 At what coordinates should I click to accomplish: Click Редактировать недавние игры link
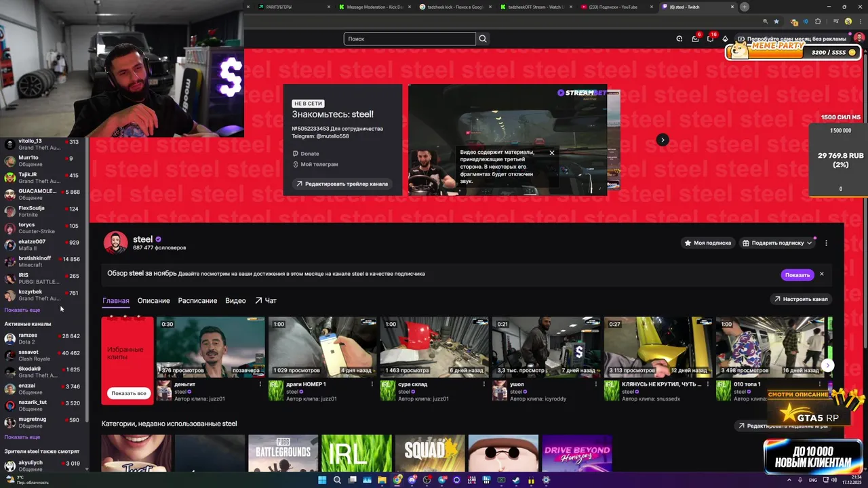click(x=782, y=426)
